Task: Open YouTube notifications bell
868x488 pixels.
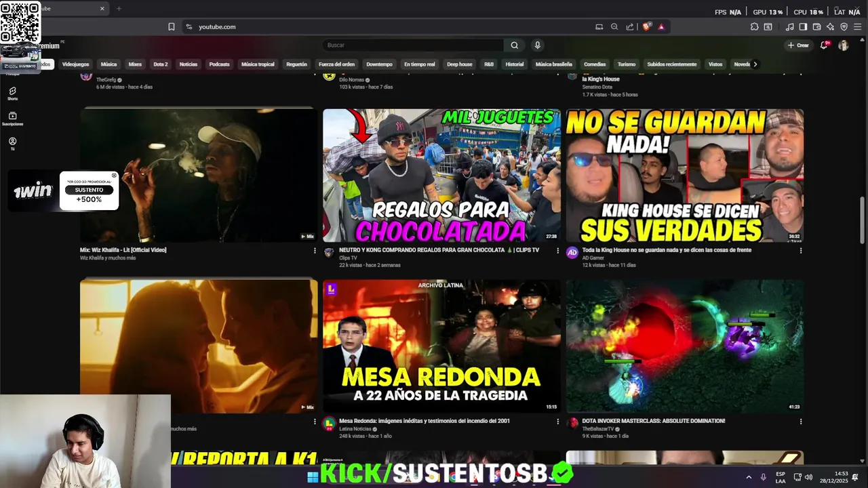Action: (824, 45)
